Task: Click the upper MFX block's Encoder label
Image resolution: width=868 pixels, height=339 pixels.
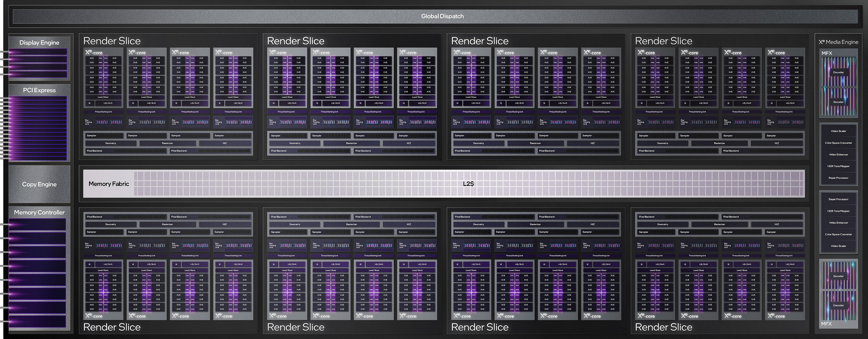Action: (x=838, y=102)
